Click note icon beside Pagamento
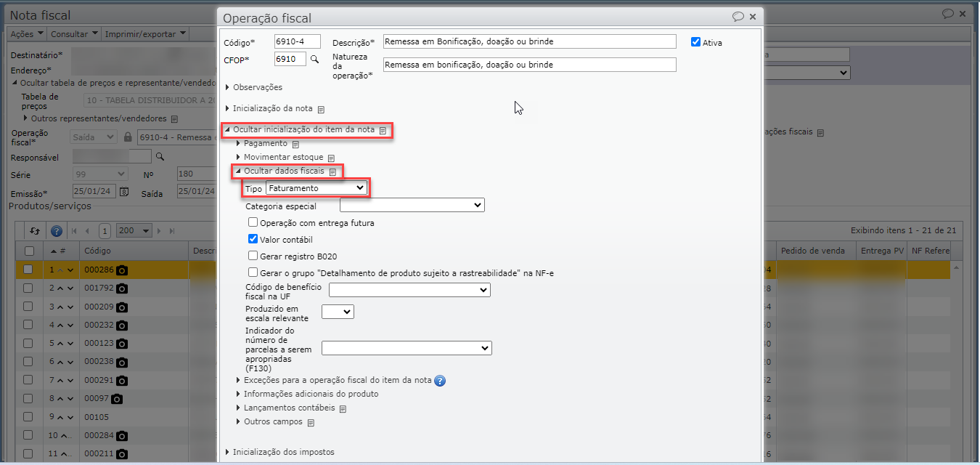This screenshot has width=980, height=465. pos(295,144)
